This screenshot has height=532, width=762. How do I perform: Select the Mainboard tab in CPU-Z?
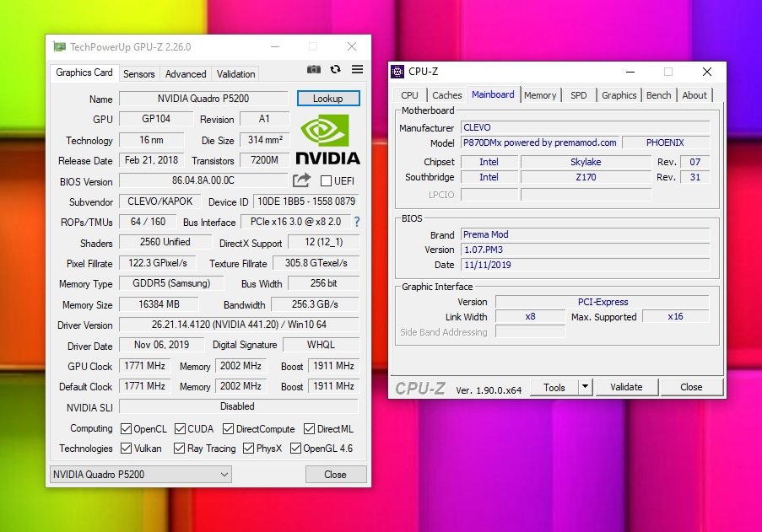pyautogui.click(x=493, y=94)
